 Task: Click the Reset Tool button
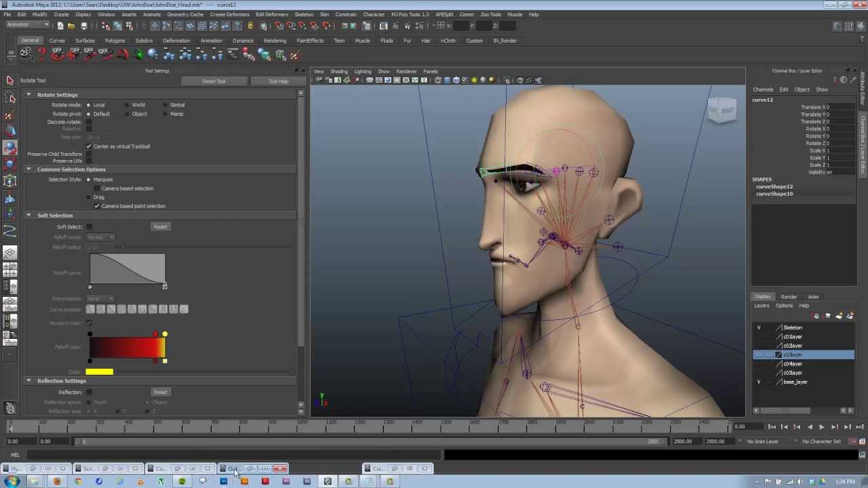[214, 81]
